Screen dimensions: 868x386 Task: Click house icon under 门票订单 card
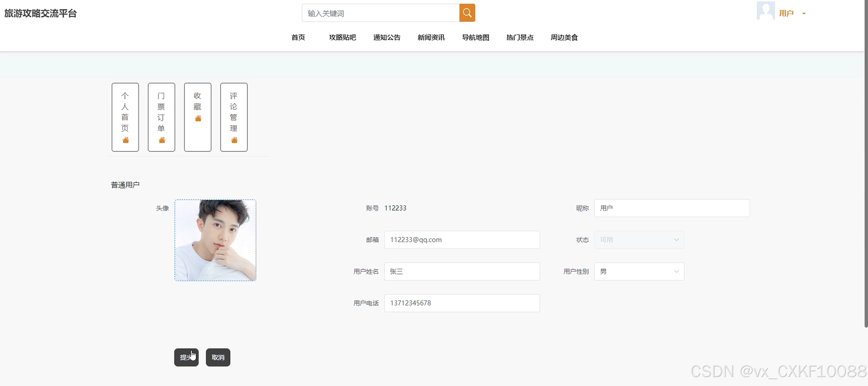(x=162, y=140)
